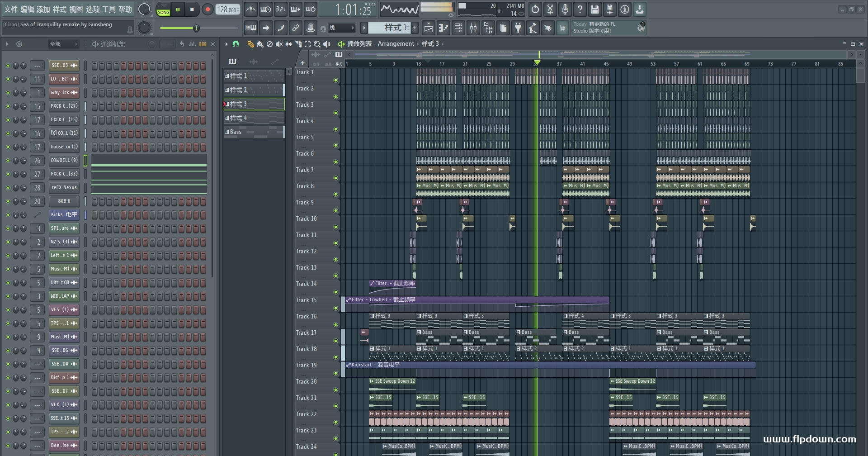868x456 pixels.
Task: Select the mute tool in playlist toolbar
Action: tap(279, 44)
